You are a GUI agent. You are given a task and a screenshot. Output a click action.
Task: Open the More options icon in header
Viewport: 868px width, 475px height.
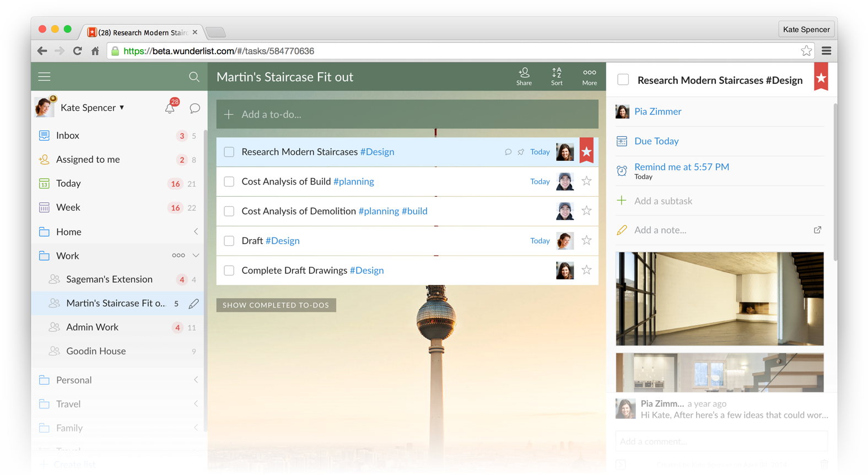589,77
